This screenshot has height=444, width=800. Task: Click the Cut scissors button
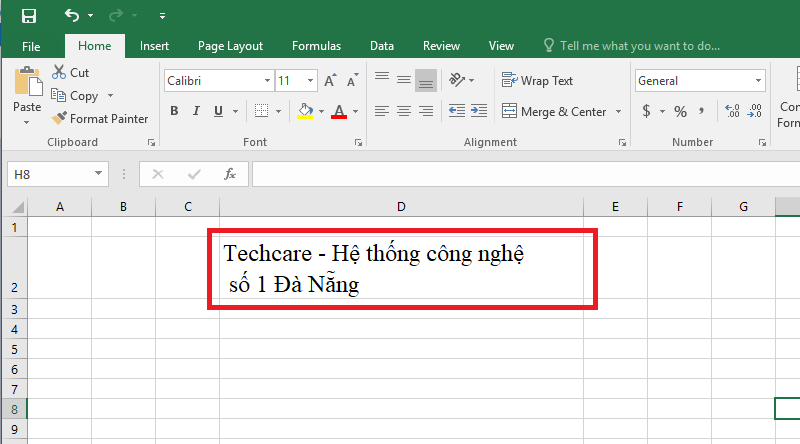(70, 72)
